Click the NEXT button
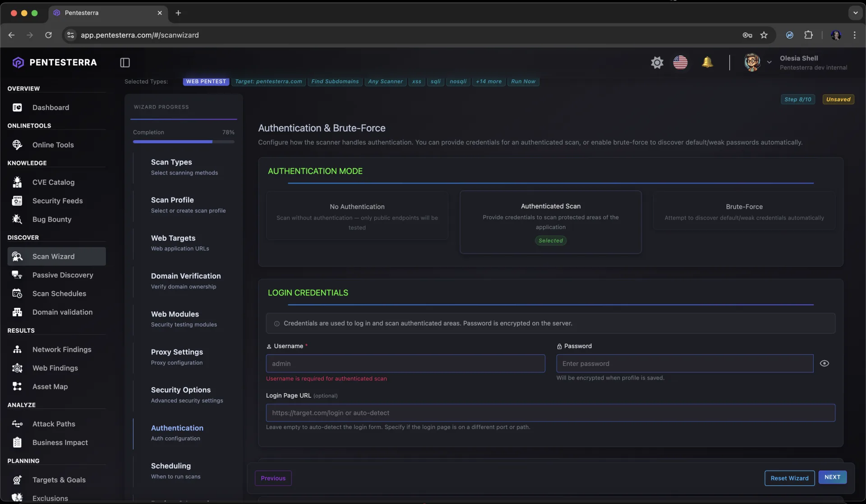The image size is (866, 504). (833, 477)
